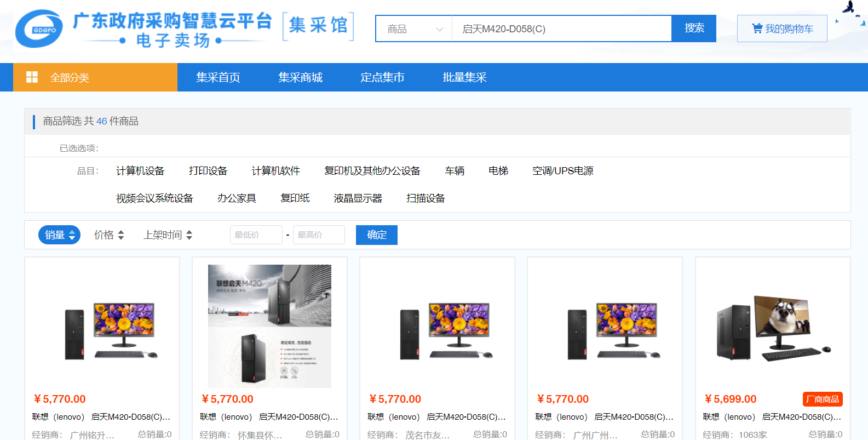Screen dimensions: 868x440
Task: Open the 商品 search type dropdown
Action: (x=414, y=29)
